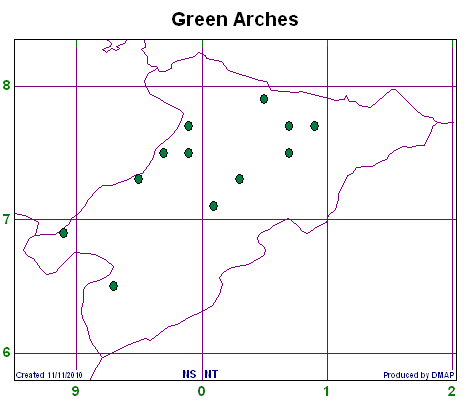Click the westernmost green dot on the coastline
This screenshot has width=471, height=402.
tap(63, 233)
